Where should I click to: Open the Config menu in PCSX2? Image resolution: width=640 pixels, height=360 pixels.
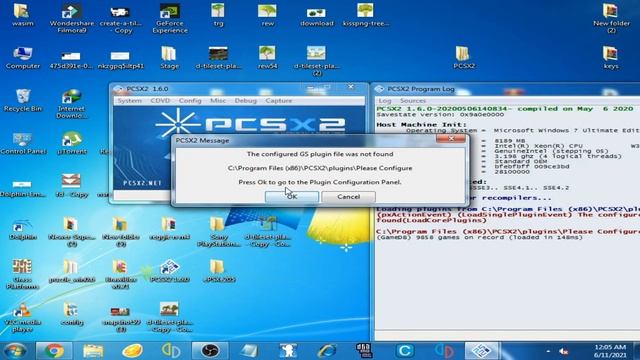(x=190, y=100)
